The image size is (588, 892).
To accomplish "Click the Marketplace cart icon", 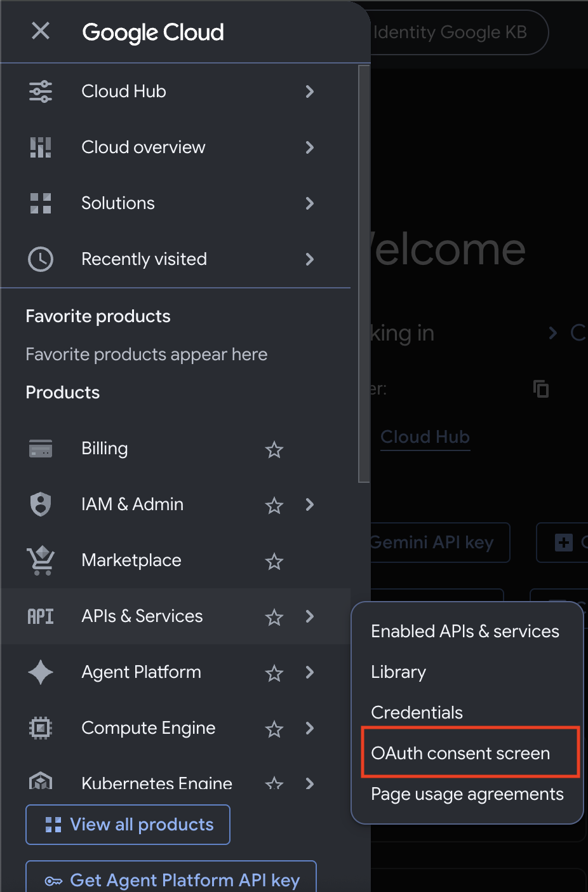I will (41, 560).
